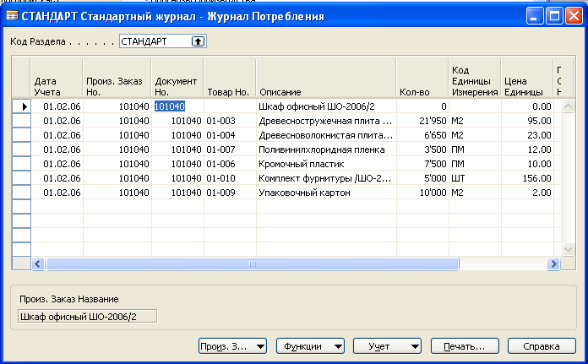Image resolution: width=588 pixels, height=364 pixels.
Task: Click Древесностружечная плита description cell
Action: [x=326, y=121]
